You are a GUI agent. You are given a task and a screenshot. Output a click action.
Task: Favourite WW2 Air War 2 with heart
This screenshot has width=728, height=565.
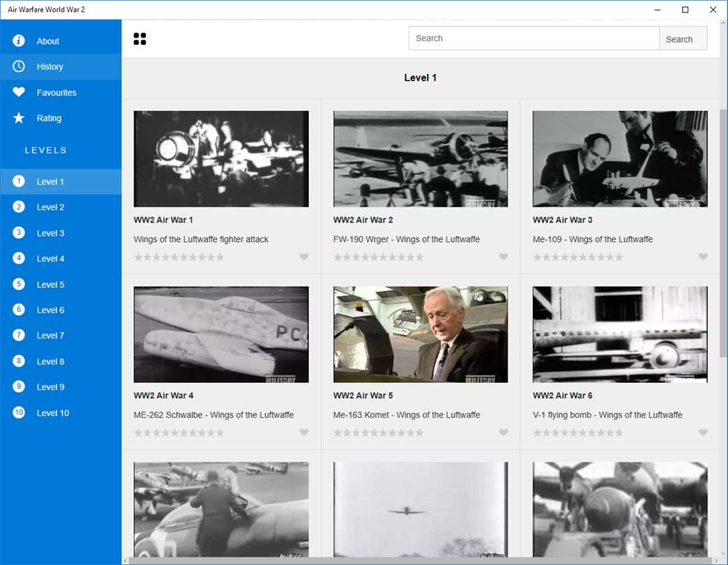(503, 257)
